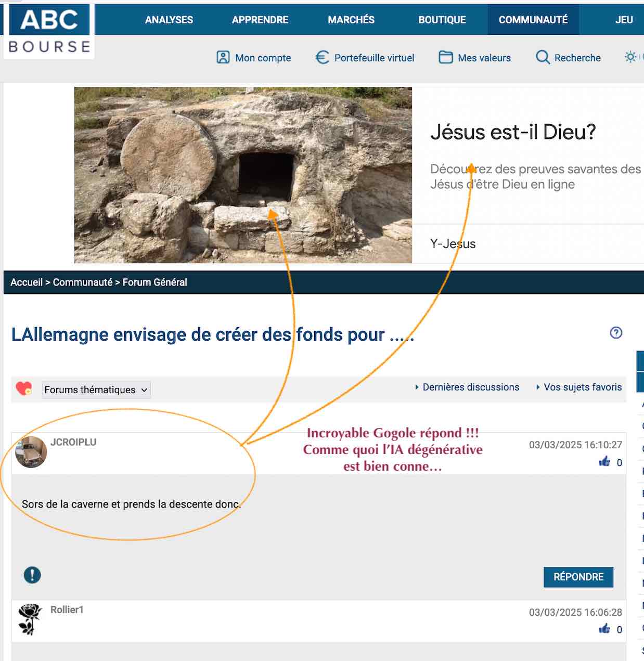Click Accueil in the breadcrumb
Screen dimensions: 644x661
click(x=27, y=282)
